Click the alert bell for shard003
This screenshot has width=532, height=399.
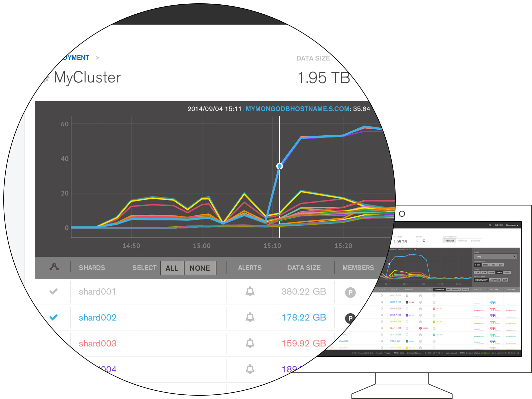point(250,343)
